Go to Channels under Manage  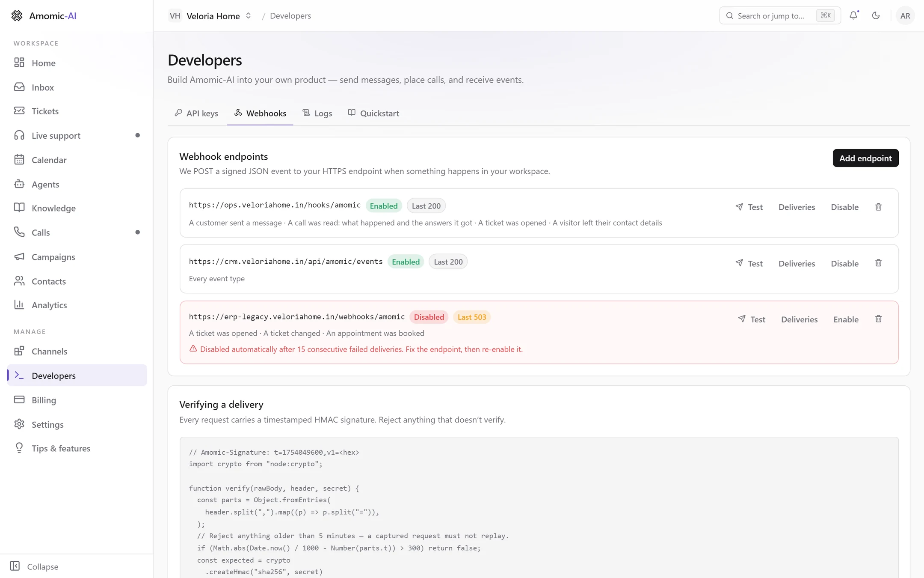77,351
